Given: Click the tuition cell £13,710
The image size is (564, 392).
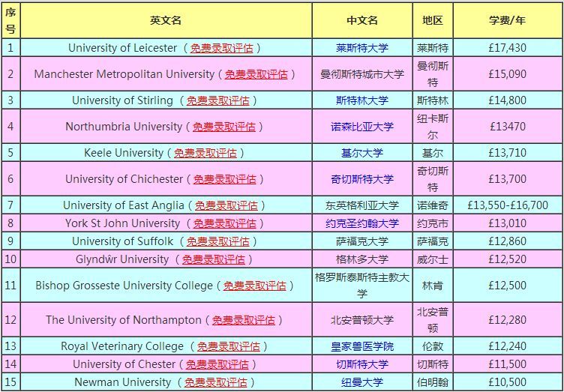Looking at the screenshot, I should (x=508, y=153).
